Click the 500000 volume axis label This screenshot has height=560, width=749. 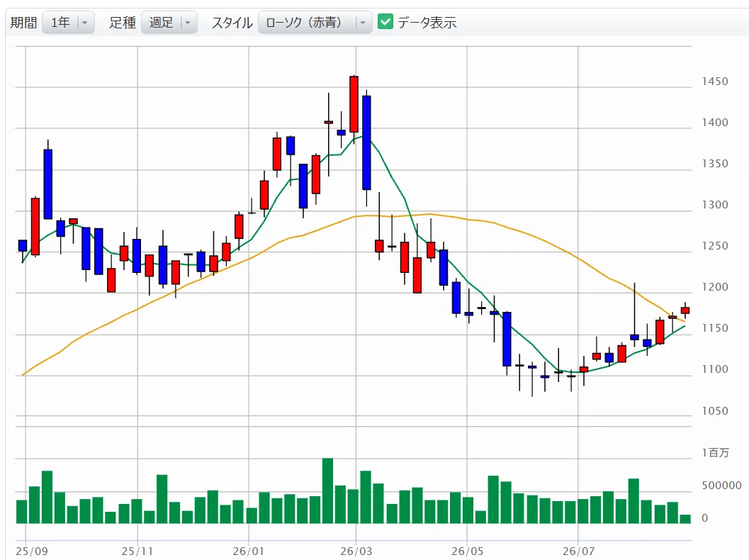(x=721, y=486)
